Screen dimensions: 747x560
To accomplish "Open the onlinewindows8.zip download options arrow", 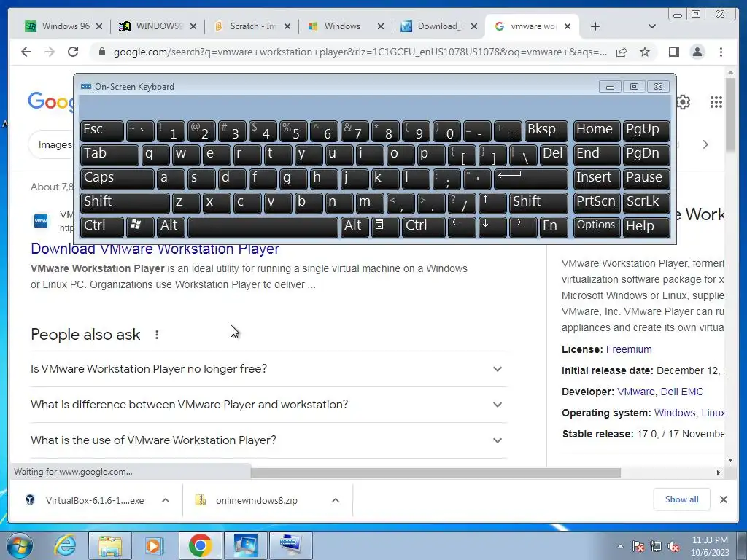I will coord(336,500).
